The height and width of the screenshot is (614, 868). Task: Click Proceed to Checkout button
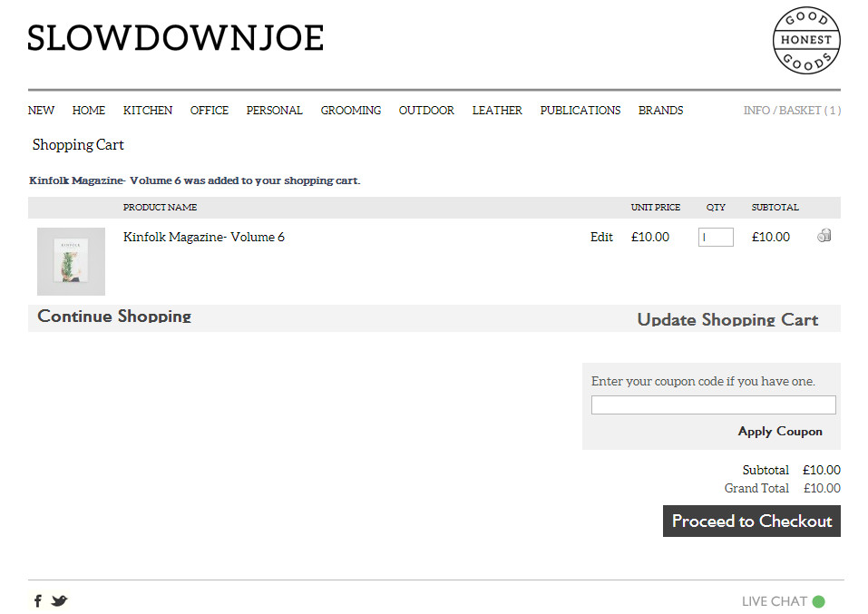752,521
